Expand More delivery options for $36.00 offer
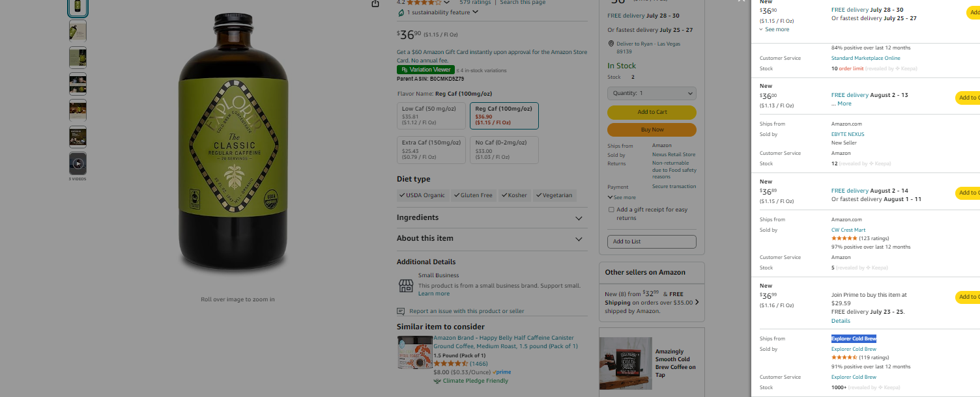 (841, 103)
